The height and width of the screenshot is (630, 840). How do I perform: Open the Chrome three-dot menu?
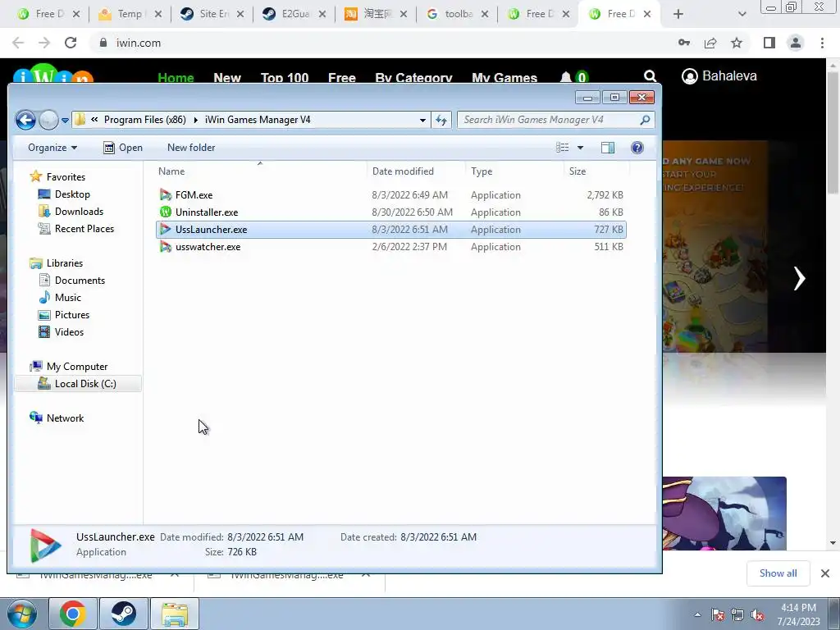822,43
